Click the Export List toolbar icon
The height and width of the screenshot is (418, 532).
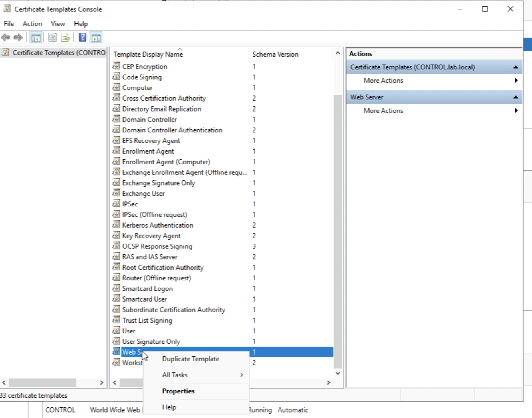[65, 37]
